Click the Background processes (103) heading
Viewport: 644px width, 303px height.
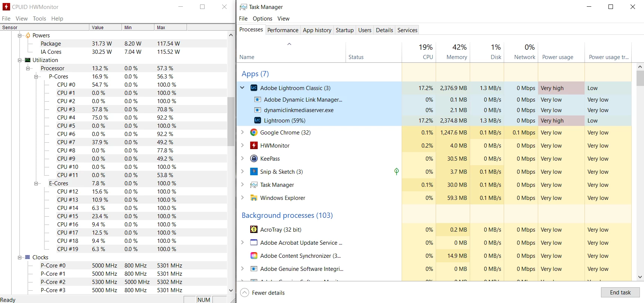287,215
